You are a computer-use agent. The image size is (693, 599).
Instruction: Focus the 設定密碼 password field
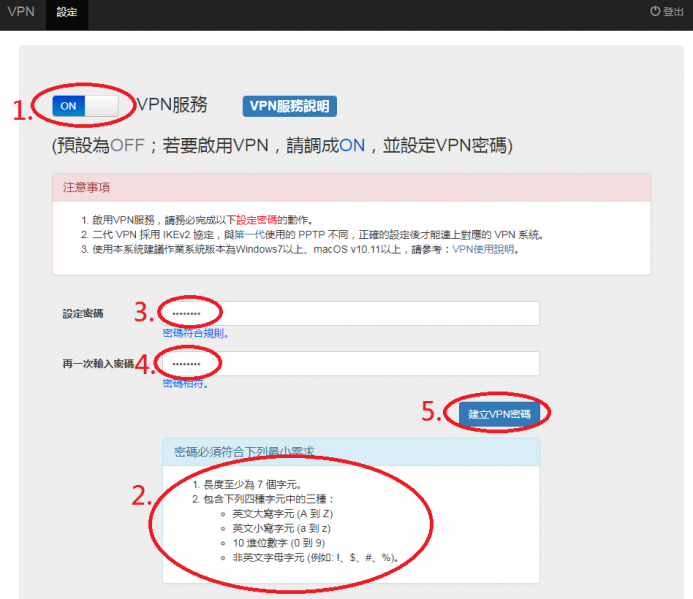tap(350, 313)
